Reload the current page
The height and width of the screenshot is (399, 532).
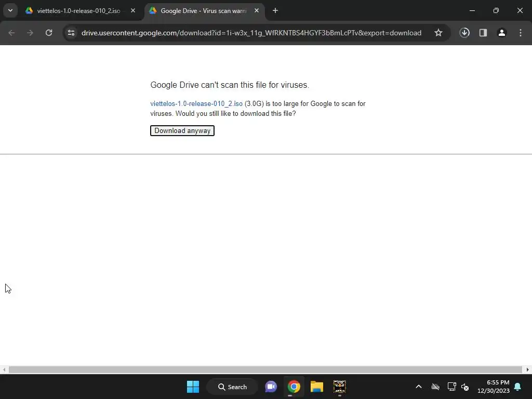click(x=49, y=33)
